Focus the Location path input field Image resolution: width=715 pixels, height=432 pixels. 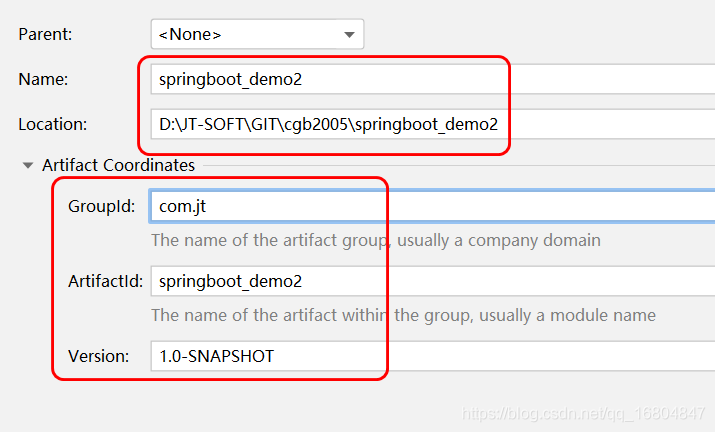[x=433, y=124]
